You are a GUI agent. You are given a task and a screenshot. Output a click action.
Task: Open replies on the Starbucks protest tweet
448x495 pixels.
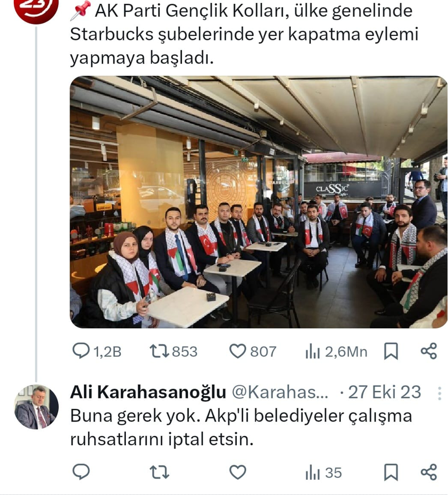tap(97, 352)
